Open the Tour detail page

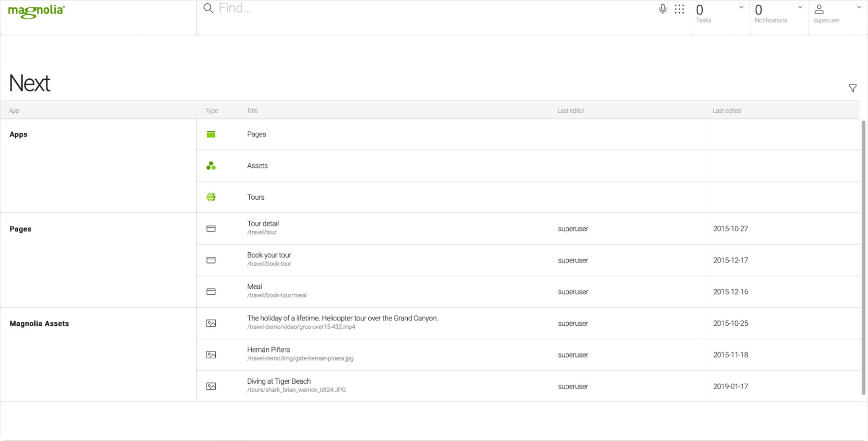coord(263,224)
